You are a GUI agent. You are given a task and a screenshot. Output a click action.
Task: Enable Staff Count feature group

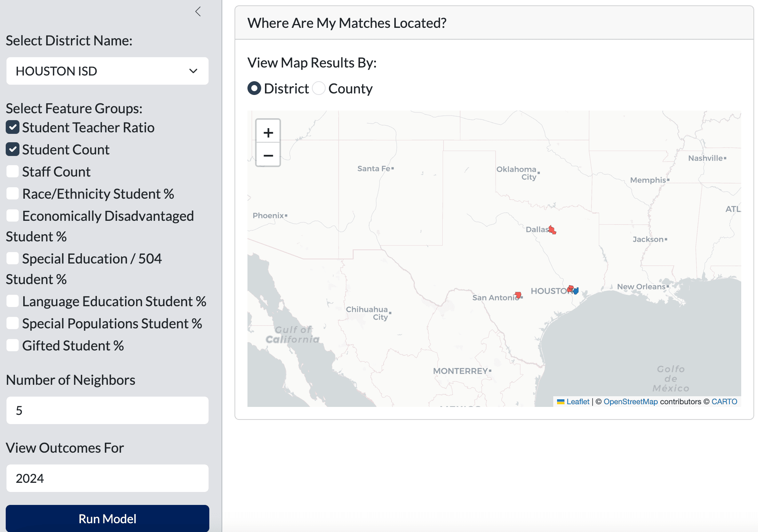13,172
